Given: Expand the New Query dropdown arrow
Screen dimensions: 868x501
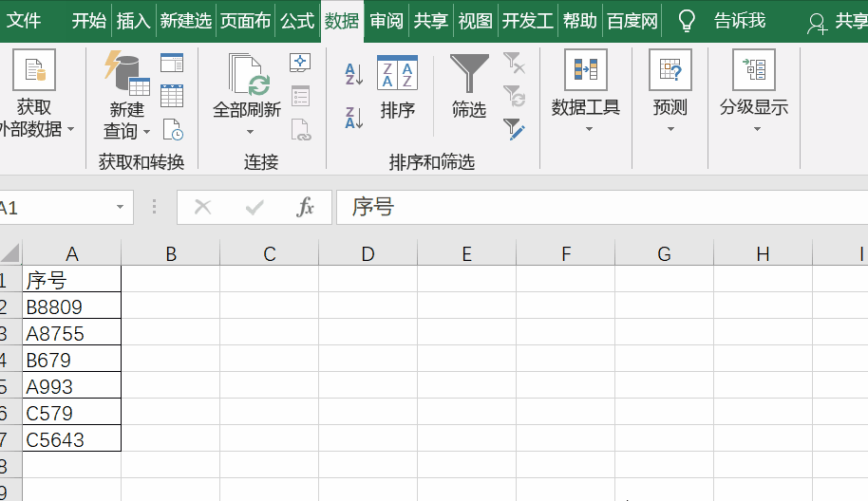Looking at the screenshot, I should click(146, 132).
